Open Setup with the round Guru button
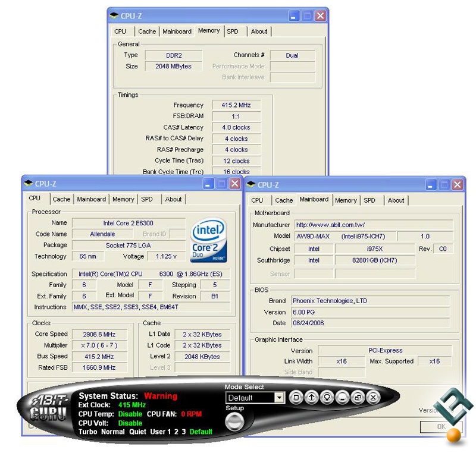The image size is (476, 453). (x=234, y=421)
